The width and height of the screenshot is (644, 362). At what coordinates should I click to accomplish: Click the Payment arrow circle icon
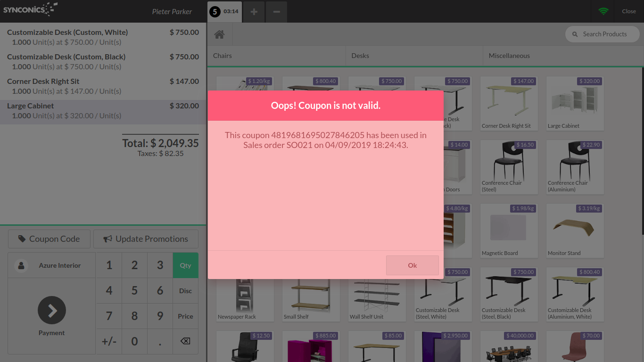[x=52, y=310]
